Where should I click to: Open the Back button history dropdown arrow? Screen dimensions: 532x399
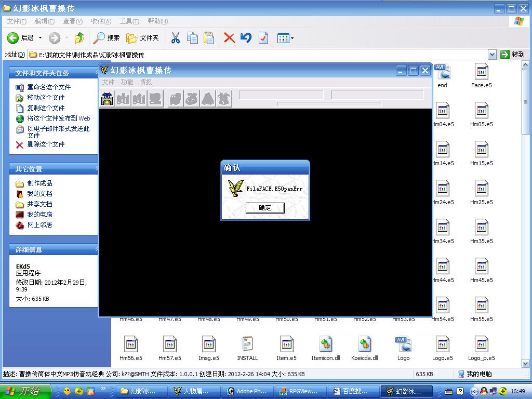41,37
